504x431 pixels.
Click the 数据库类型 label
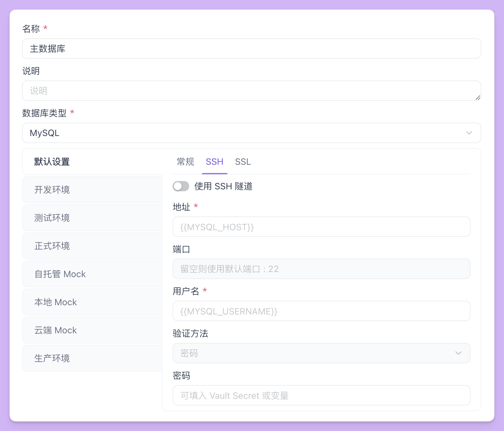point(44,113)
